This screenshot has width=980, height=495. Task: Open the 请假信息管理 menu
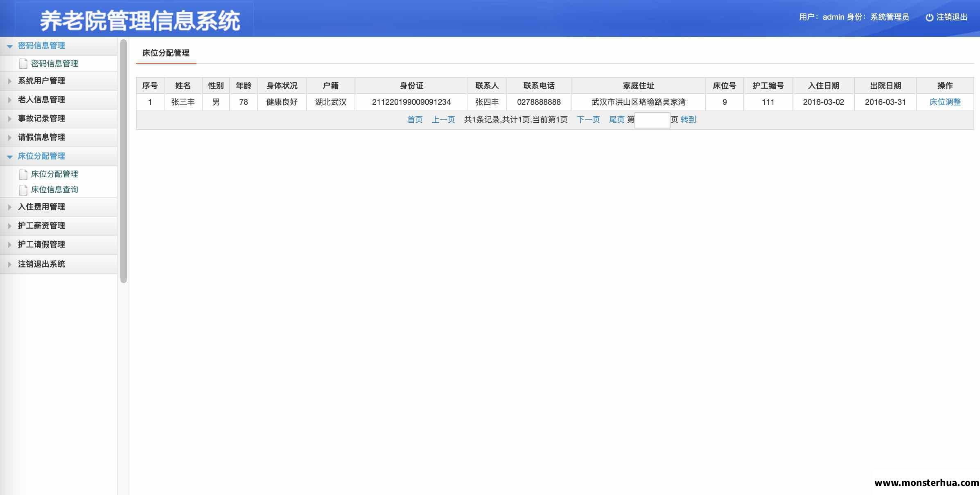[x=59, y=137]
